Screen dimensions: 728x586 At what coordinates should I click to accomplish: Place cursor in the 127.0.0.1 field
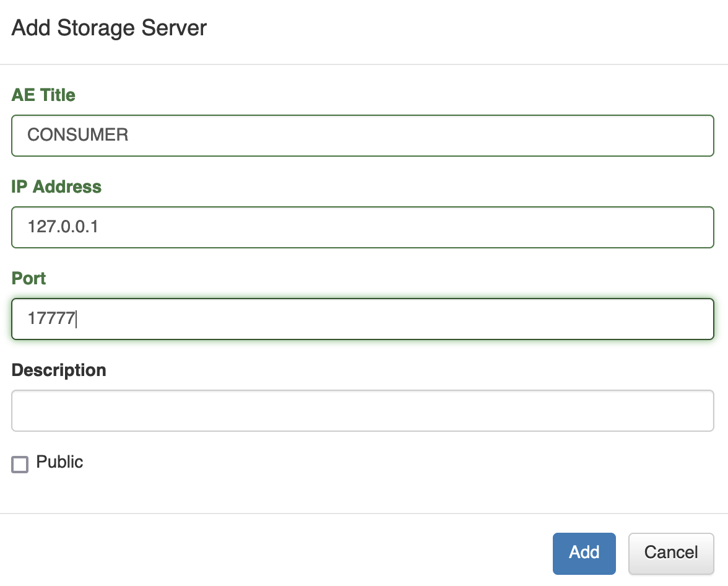pos(363,227)
